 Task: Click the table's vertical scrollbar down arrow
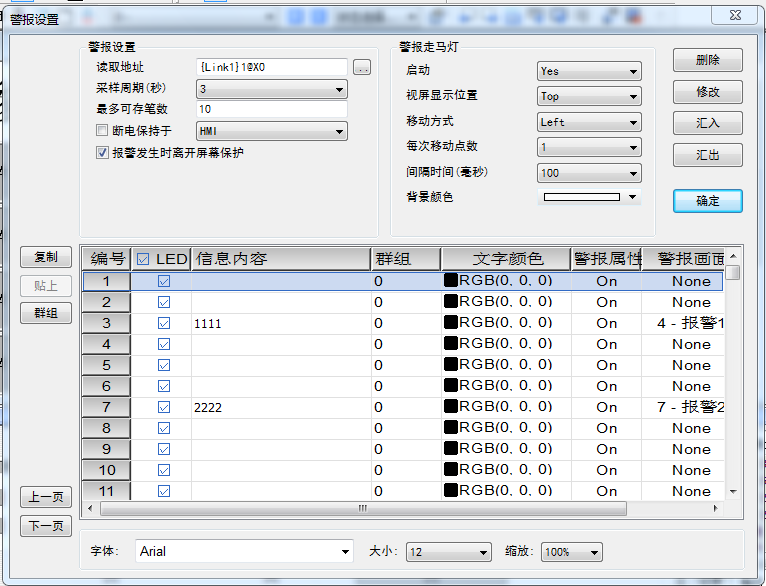click(733, 491)
